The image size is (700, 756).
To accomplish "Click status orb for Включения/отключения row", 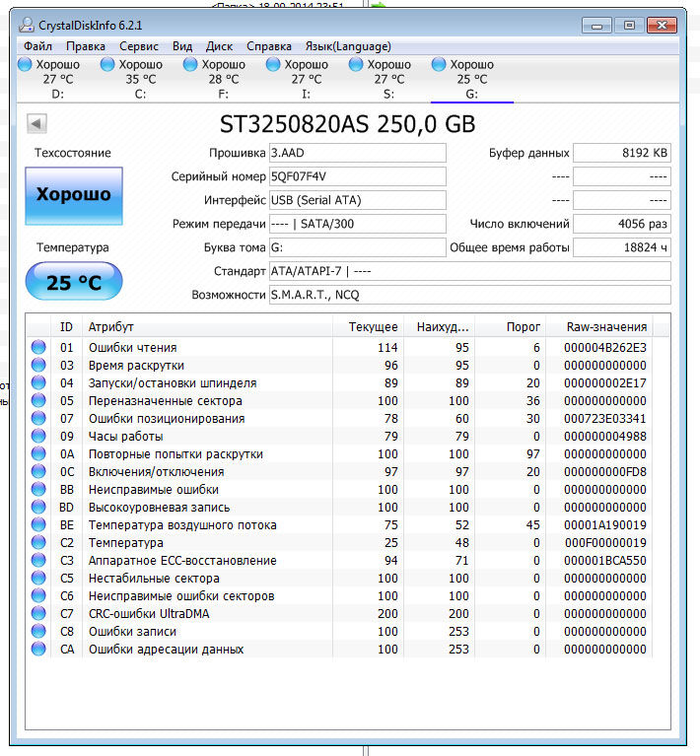I will click(38, 471).
